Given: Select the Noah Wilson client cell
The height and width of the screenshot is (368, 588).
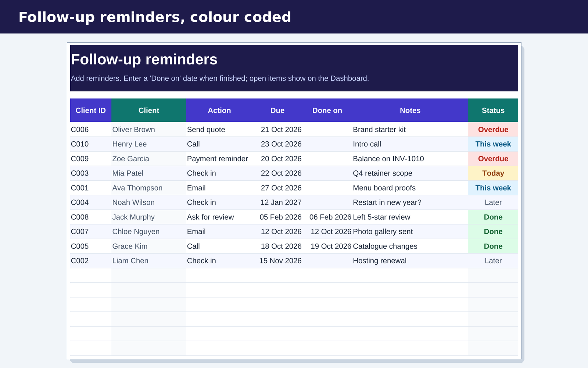Looking at the screenshot, I should [x=149, y=202].
